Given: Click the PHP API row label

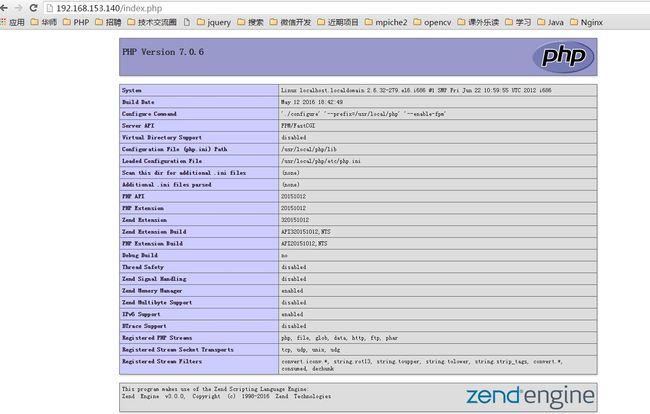Looking at the screenshot, I should (x=133, y=196).
